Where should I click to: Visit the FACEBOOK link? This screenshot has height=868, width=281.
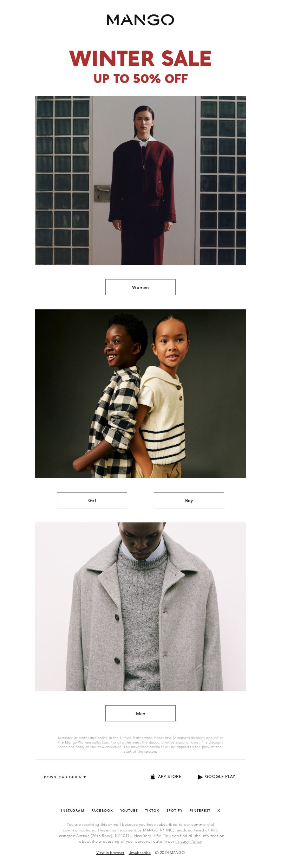pos(102,811)
